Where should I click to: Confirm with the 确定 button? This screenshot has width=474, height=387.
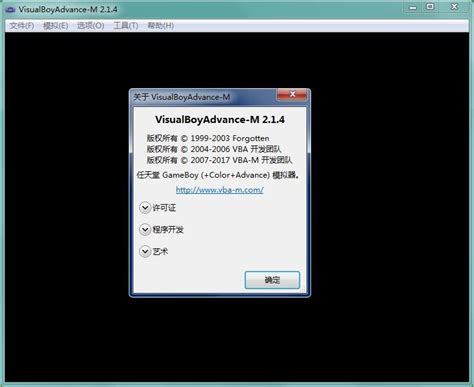272,280
